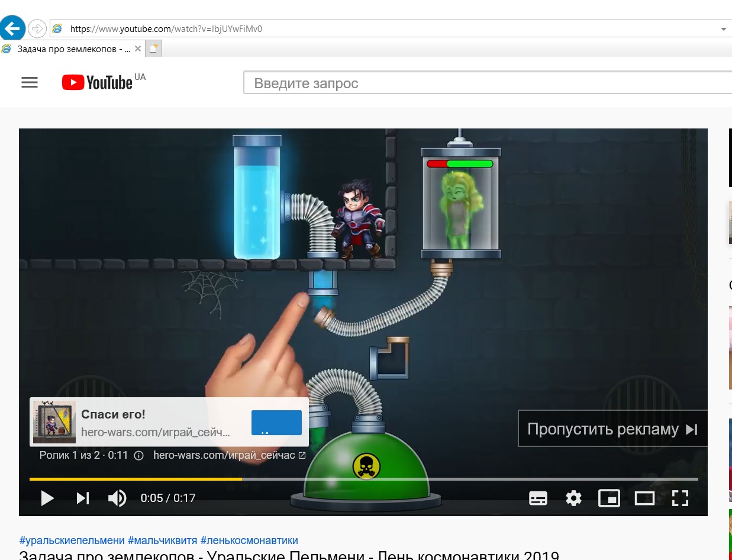
Task: Click the ad info 'i' icon
Action: 139,455
